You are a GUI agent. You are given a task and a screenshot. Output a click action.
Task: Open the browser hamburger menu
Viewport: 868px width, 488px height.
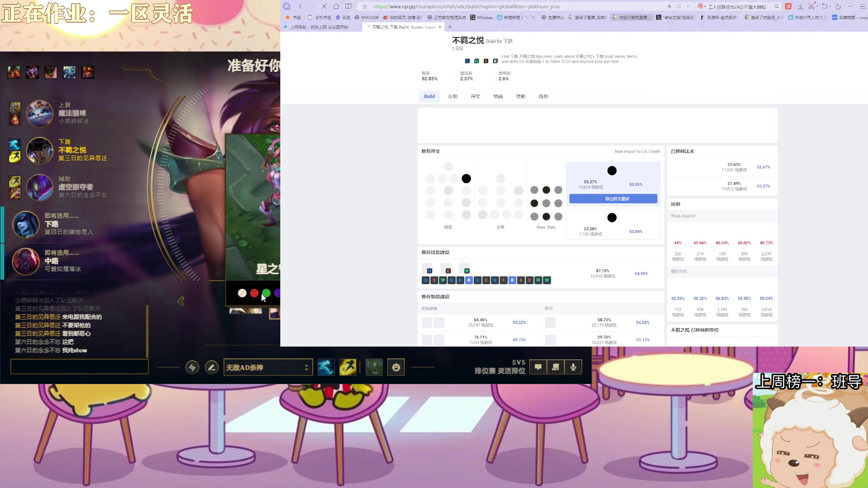[x=862, y=6]
